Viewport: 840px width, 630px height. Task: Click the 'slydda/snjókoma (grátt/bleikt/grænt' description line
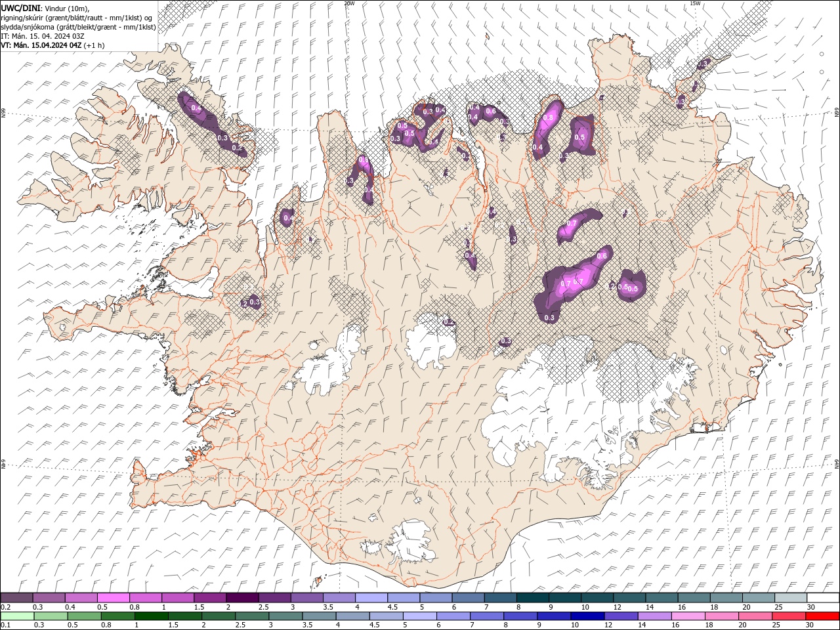78,27
